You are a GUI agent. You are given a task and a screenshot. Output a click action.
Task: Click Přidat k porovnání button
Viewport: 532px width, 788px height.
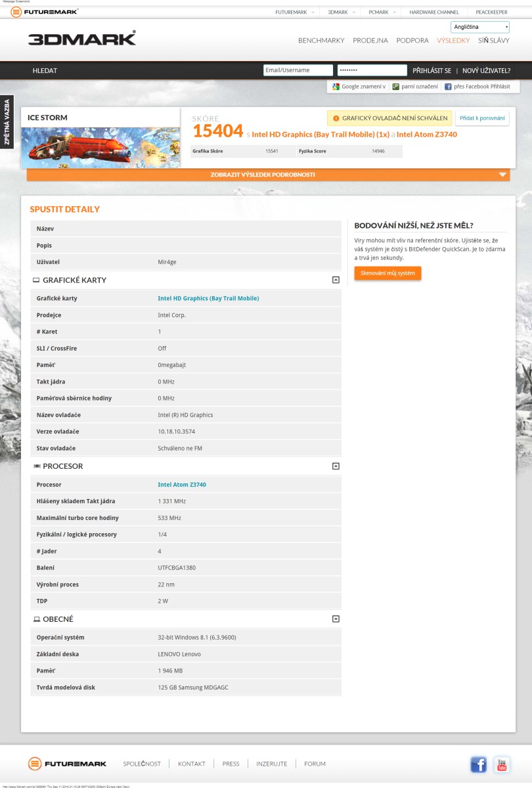[482, 118]
